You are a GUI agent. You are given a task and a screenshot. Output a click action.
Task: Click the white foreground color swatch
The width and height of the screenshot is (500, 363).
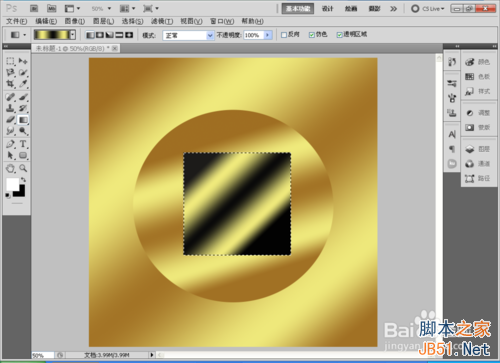pyautogui.click(x=12, y=184)
